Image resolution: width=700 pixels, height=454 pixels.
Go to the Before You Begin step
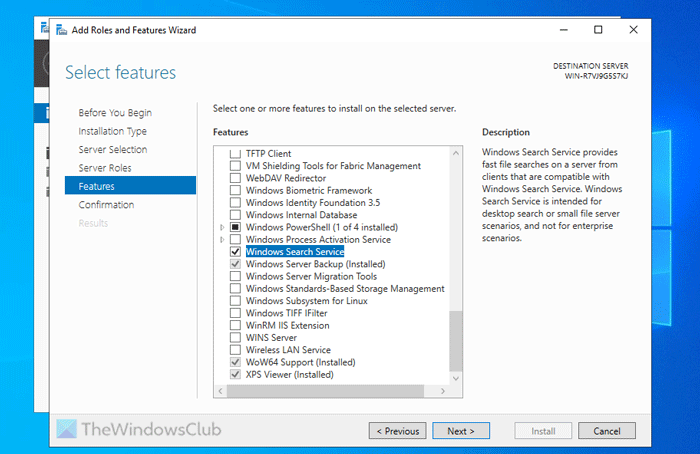point(115,112)
